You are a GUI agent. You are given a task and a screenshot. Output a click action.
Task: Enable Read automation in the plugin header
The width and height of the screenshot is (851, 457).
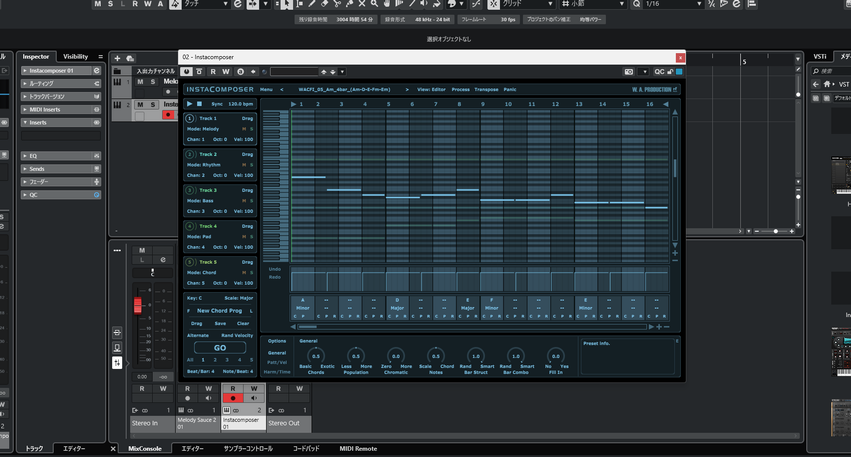click(213, 72)
